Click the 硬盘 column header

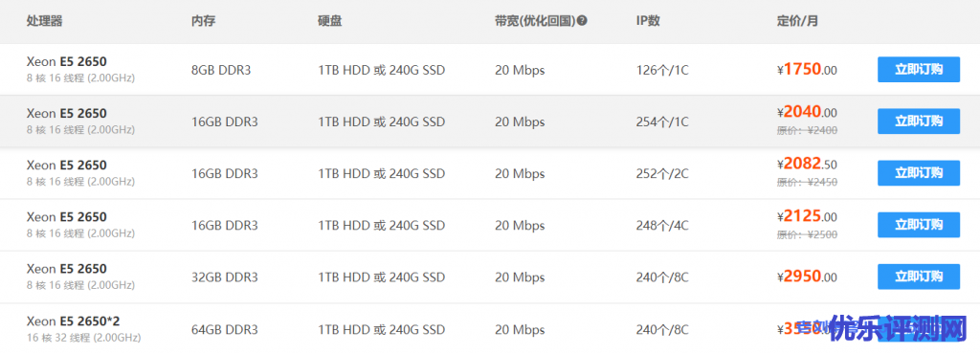[330, 21]
